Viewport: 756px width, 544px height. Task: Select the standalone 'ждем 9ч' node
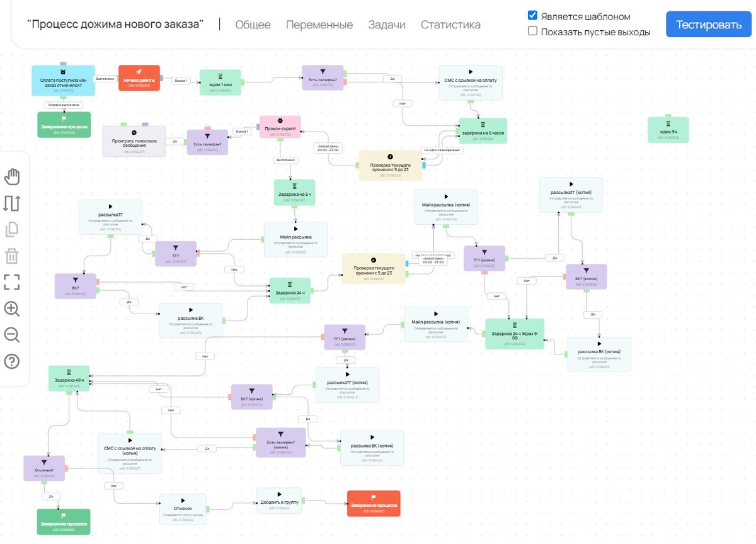pyautogui.click(x=668, y=130)
